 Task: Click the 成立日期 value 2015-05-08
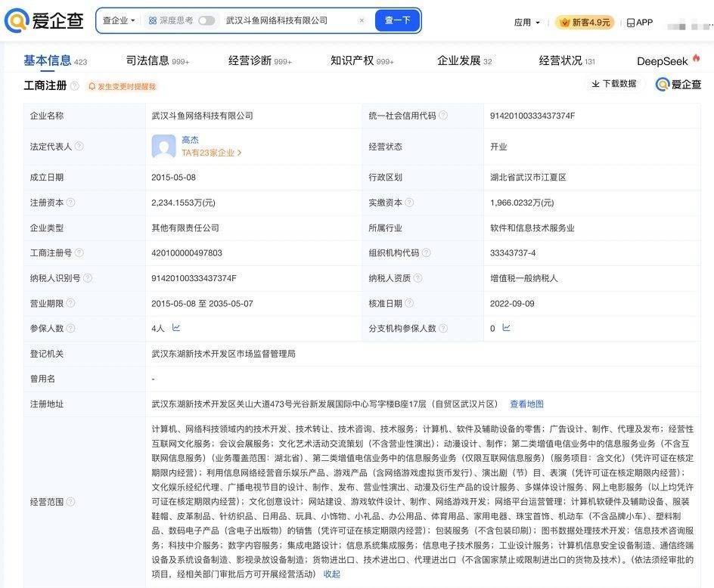[x=173, y=178]
